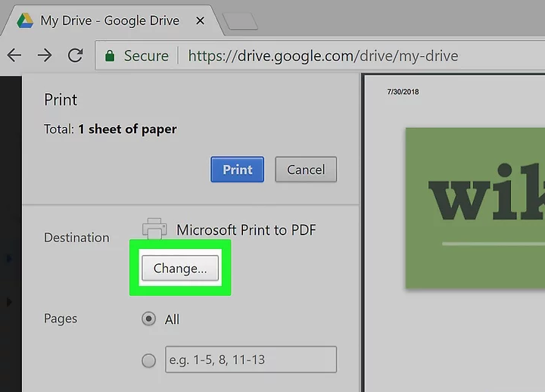The image size is (545, 392).
Task: Click the 7/30/2018 date in the preview
Action: pyautogui.click(x=403, y=92)
